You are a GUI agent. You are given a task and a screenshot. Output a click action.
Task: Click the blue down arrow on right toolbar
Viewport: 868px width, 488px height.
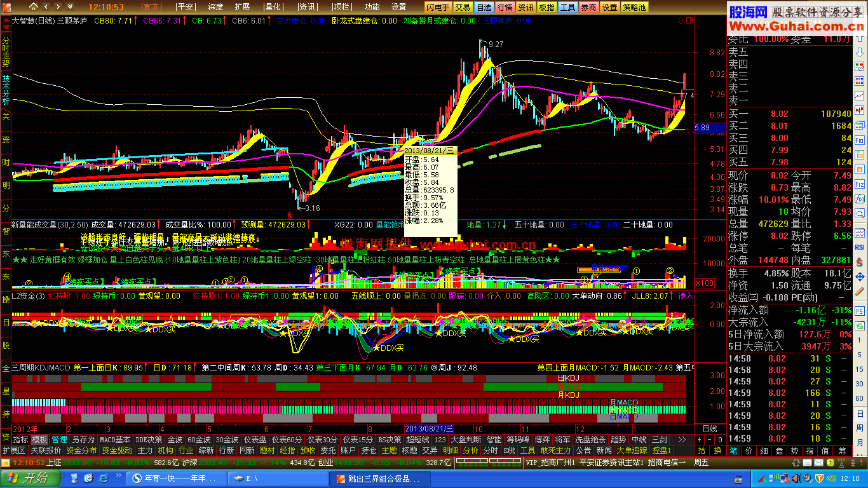click(x=860, y=53)
